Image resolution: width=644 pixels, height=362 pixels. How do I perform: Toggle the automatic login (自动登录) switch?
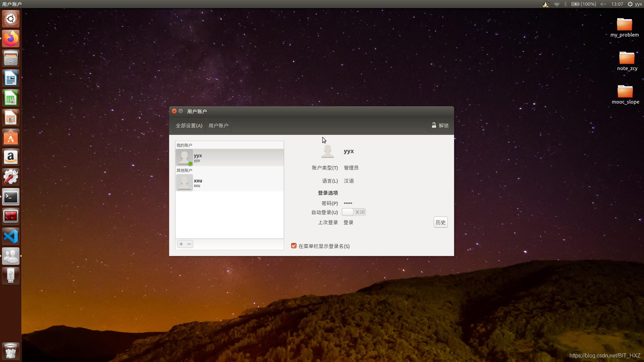point(354,212)
